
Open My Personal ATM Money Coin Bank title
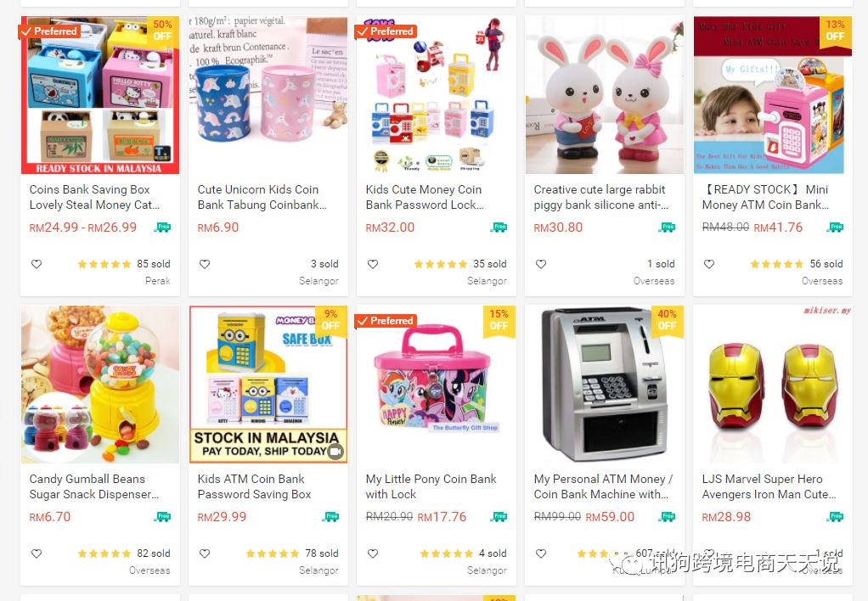(x=603, y=486)
